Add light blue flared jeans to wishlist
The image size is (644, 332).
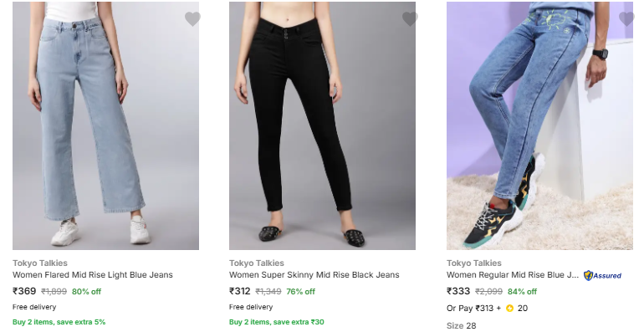click(x=192, y=19)
